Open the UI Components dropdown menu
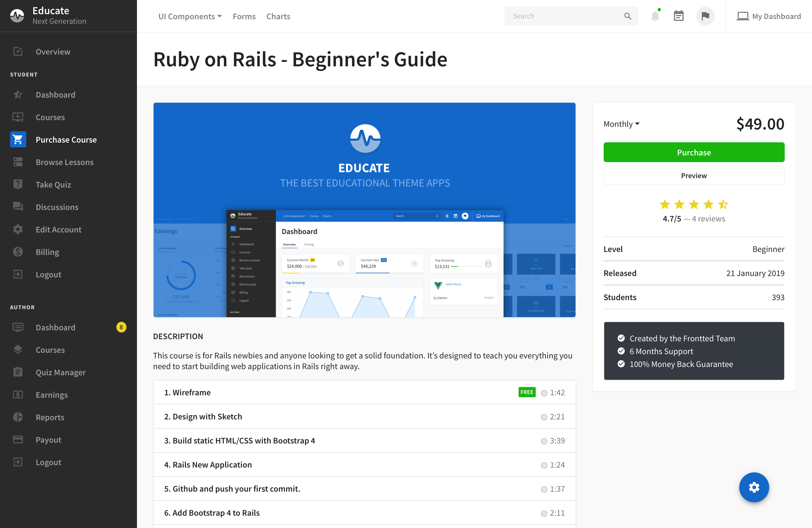The width and height of the screenshot is (812, 528). click(190, 16)
